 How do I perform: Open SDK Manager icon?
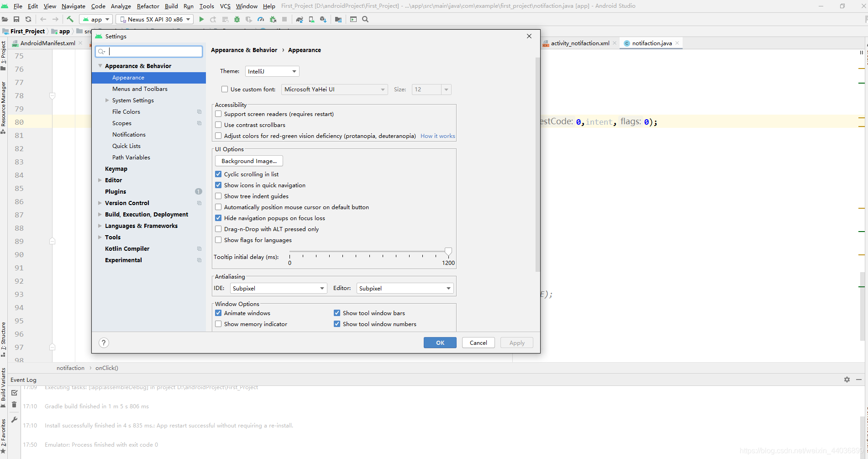pos(323,19)
